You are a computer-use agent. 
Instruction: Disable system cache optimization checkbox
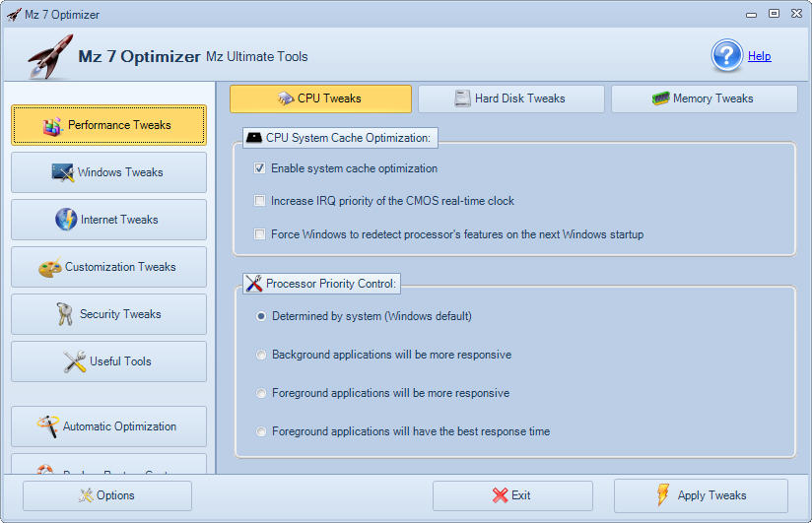[260, 168]
